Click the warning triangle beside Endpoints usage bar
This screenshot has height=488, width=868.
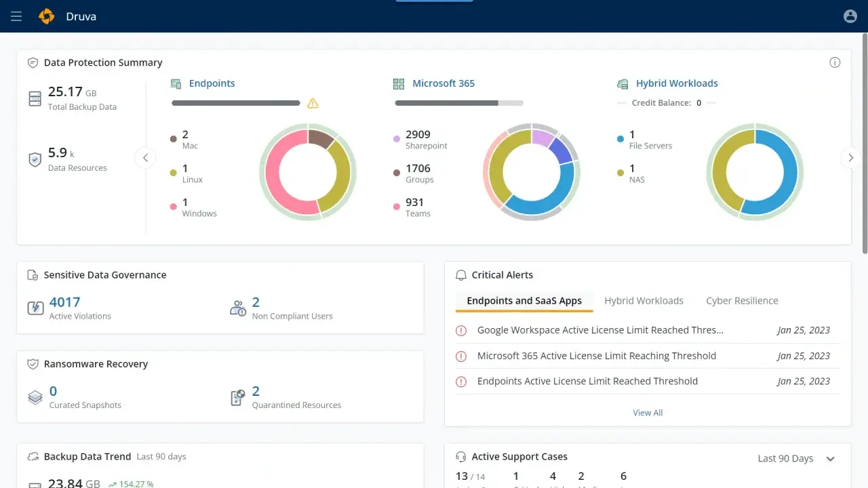pos(313,102)
